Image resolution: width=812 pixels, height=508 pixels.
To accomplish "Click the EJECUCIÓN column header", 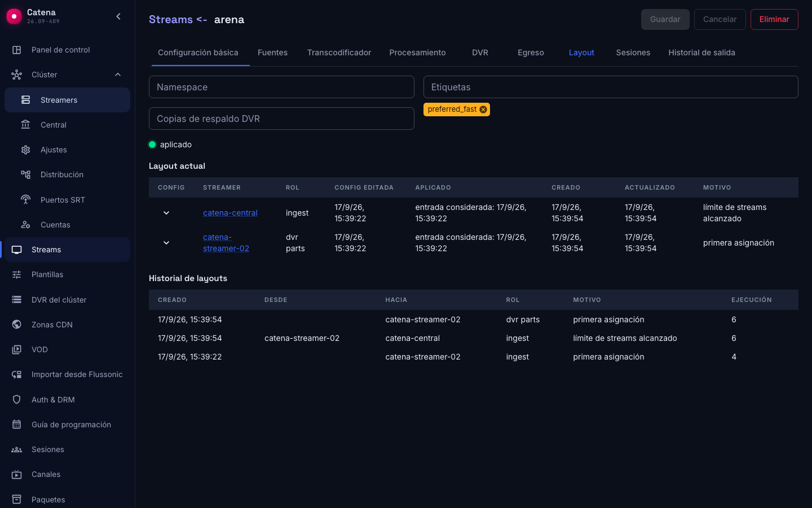I will point(751,300).
